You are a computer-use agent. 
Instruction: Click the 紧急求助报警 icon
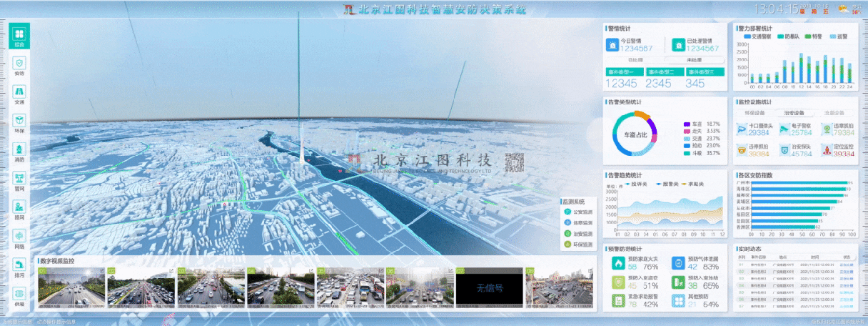(617, 301)
